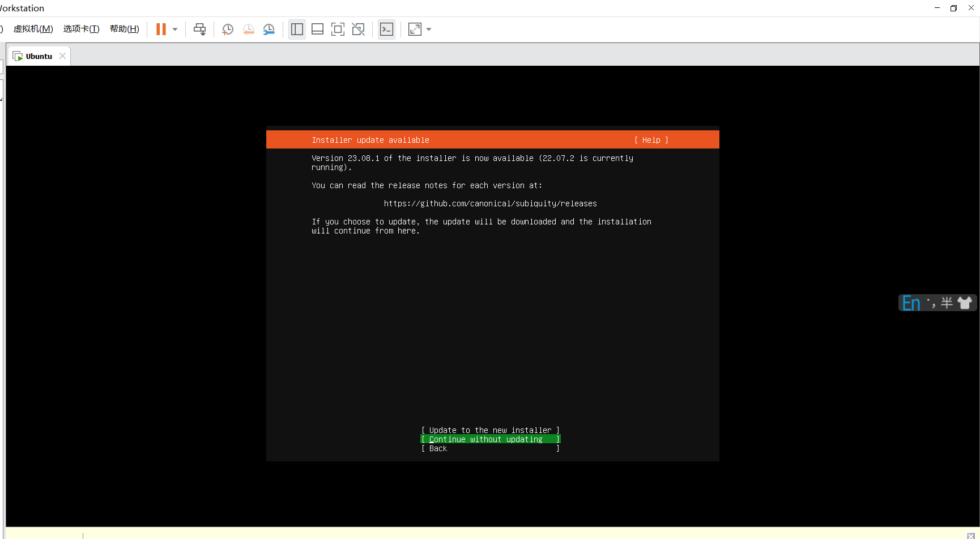The image size is (980, 539).
Task: Switch to the Ubuntu VM tab
Action: point(39,56)
